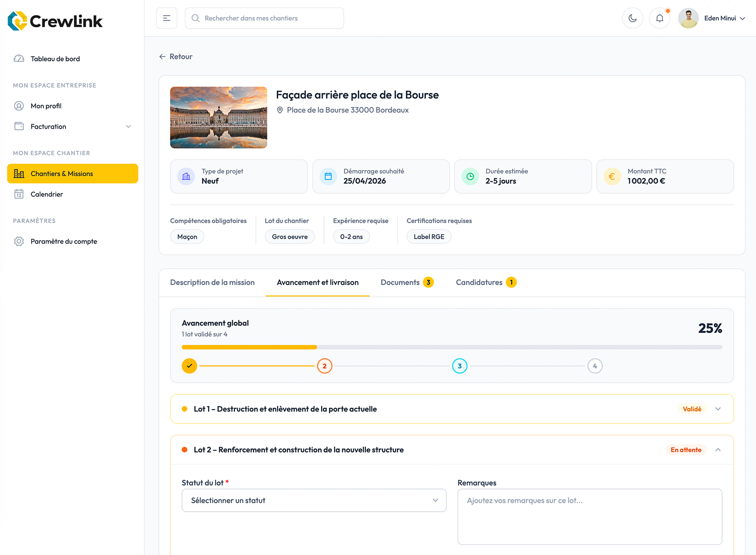Click the Candidatures count badge 1

(x=511, y=283)
